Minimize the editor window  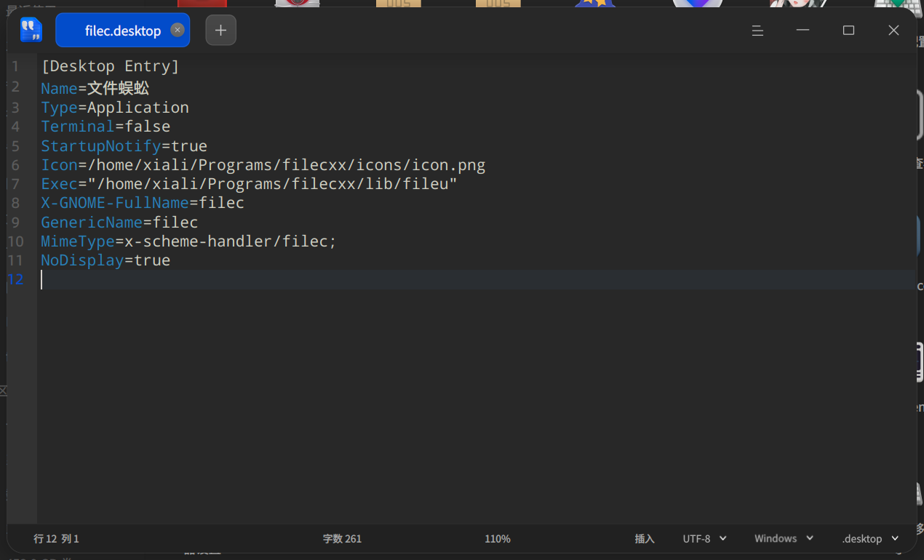point(802,31)
